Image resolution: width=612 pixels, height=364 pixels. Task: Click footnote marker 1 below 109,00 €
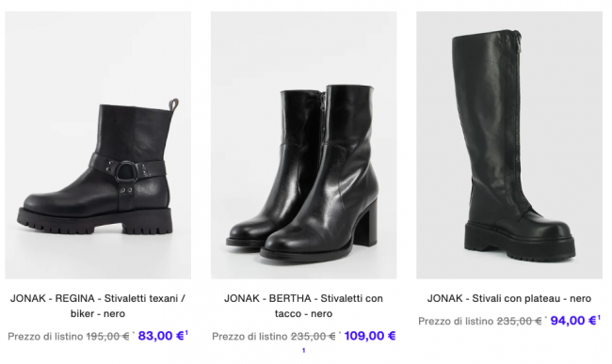(x=304, y=351)
